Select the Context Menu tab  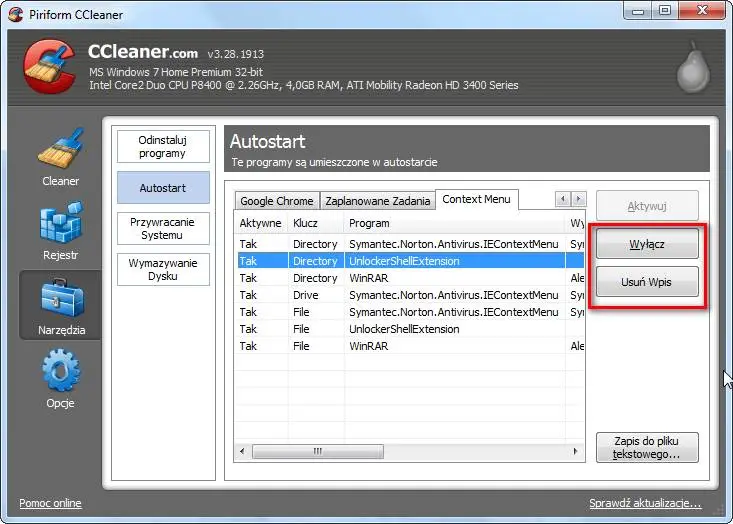[x=476, y=200]
